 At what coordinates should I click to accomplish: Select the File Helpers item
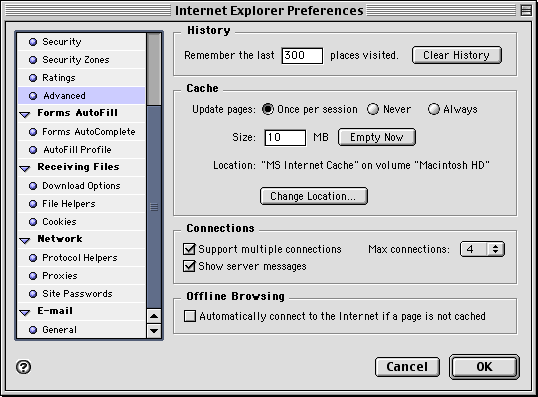[82, 204]
